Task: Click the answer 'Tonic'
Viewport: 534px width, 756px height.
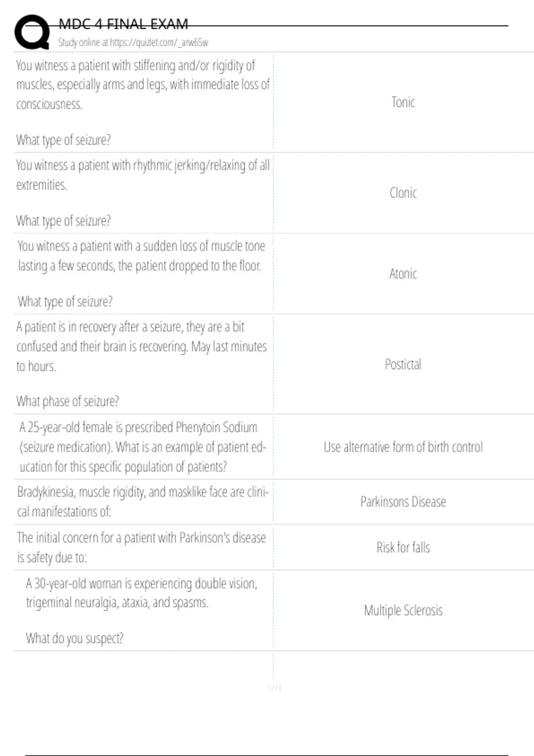Action: coord(403,102)
